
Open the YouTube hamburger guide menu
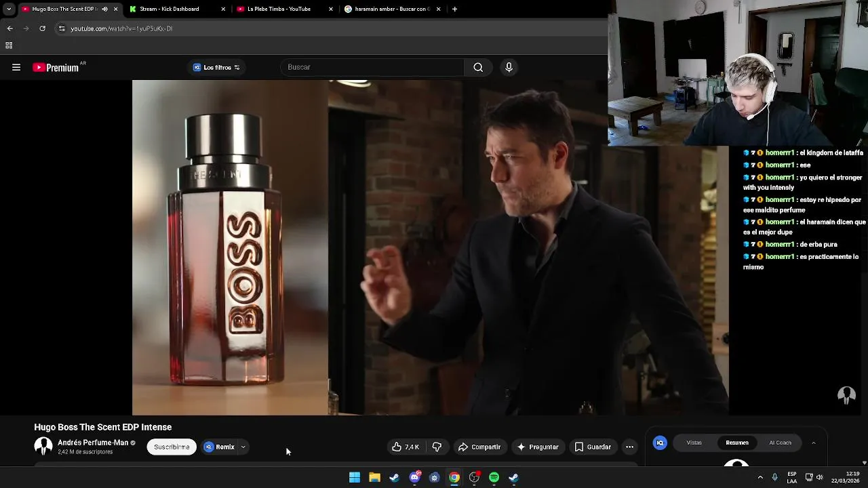[x=16, y=67]
